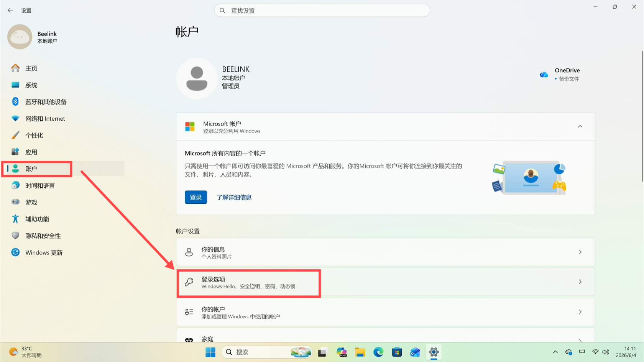Click the BEELINK account picture
The height and width of the screenshot is (362, 644).
[197, 79]
